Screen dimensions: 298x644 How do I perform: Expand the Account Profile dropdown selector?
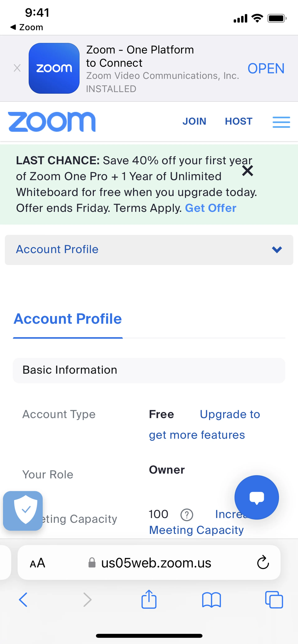tap(149, 250)
